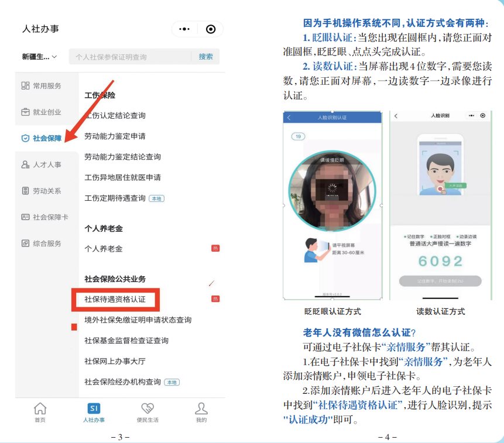
Task: Tap the back arrow in 人脸识别认证 screen
Action: tap(289, 118)
